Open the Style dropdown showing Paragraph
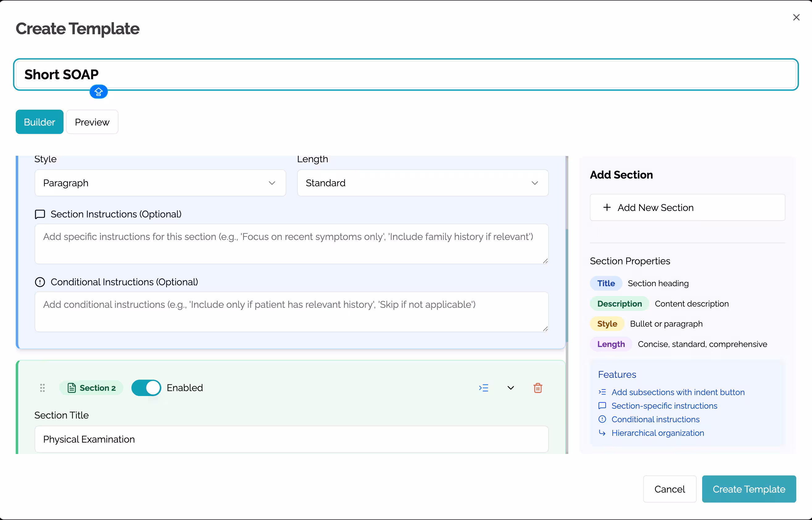 click(160, 183)
